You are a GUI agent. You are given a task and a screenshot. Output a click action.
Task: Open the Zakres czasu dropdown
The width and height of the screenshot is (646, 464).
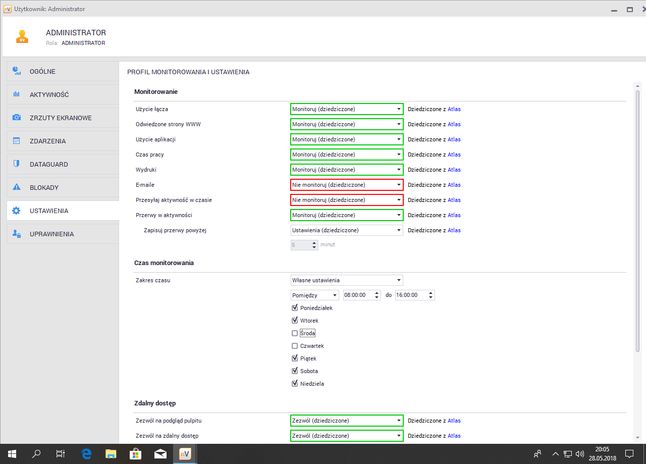(x=346, y=280)
